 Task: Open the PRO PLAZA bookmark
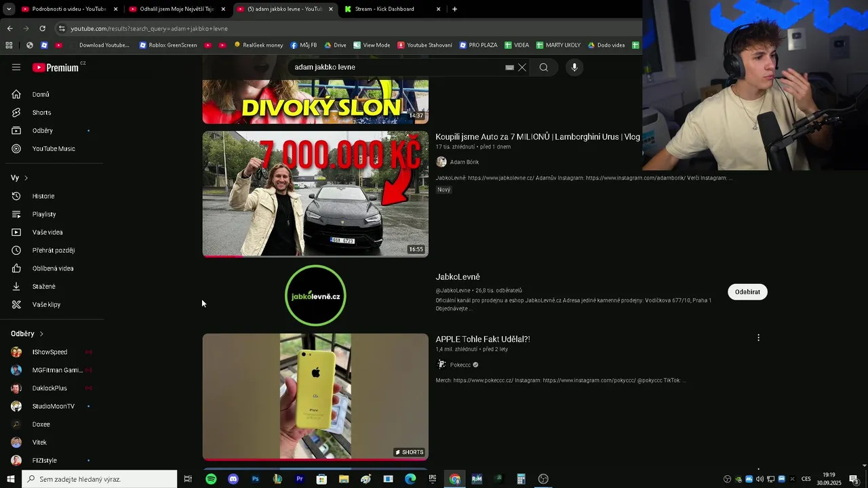(x=478, y=45)
